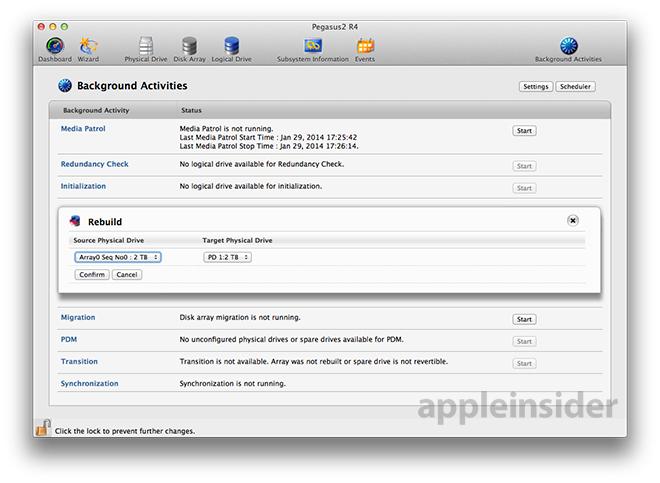Click the Background Activities heading icon
This screenshot has height=483, width=660.
pos(65,85)
